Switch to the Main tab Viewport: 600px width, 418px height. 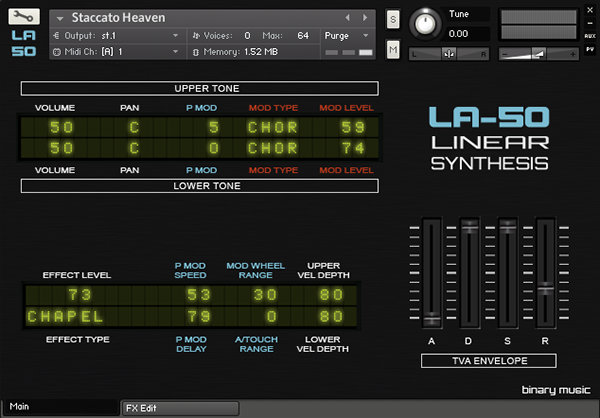click(x=61, y=407)
